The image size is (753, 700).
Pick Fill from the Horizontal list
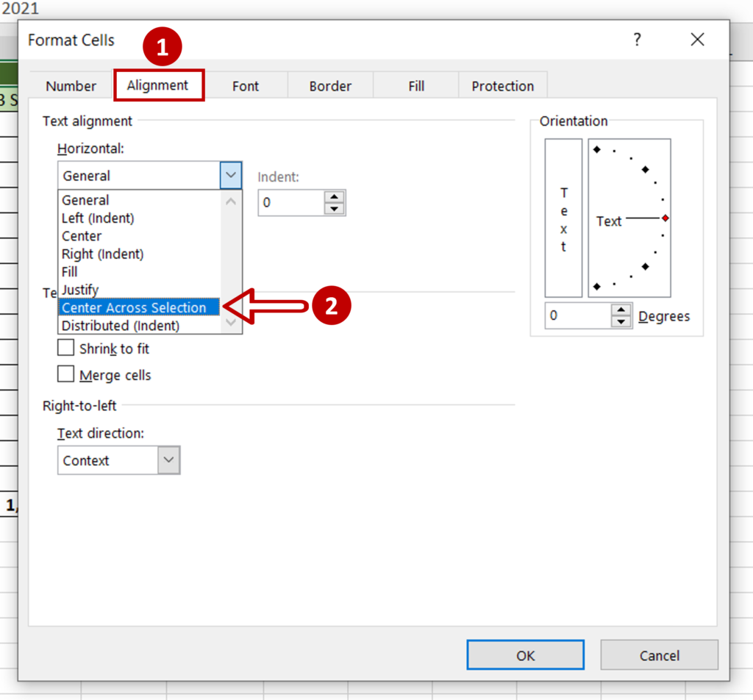tap(139, 272)
